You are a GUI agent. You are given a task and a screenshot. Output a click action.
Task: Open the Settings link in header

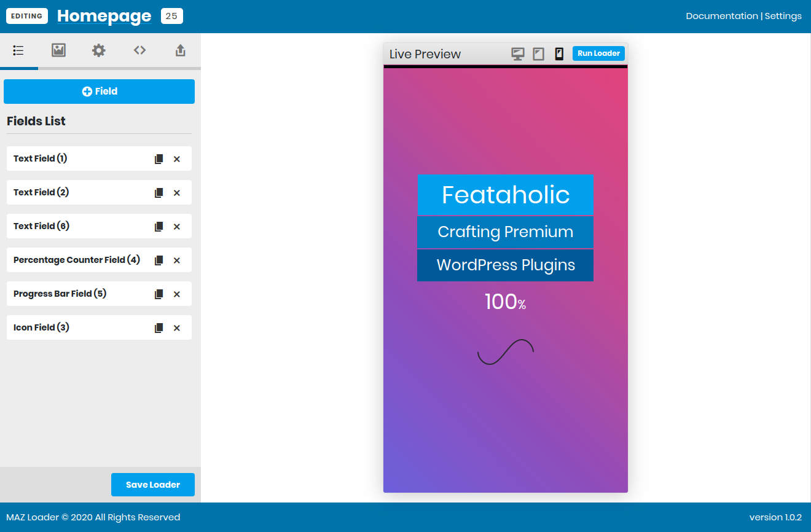coord(783,16)
